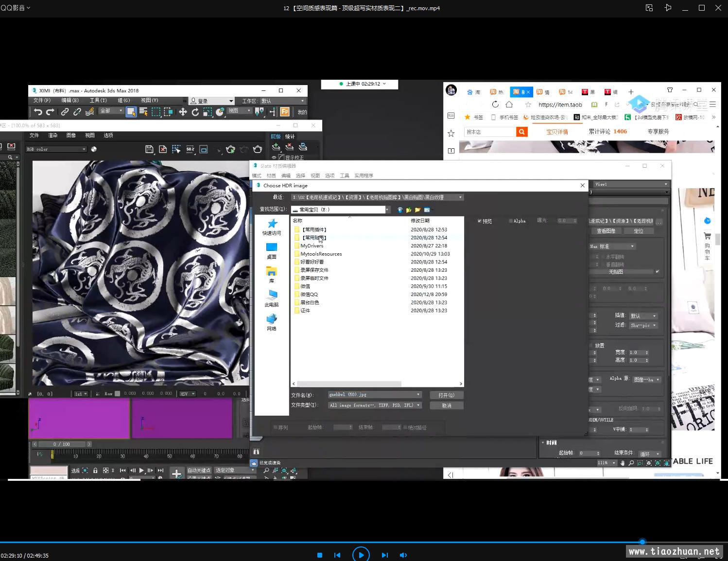Viewport: 728px width, 561px height.
Task: Toggle the Alpha checkbox in HDR dialog
Action: (x=510, y=221)
